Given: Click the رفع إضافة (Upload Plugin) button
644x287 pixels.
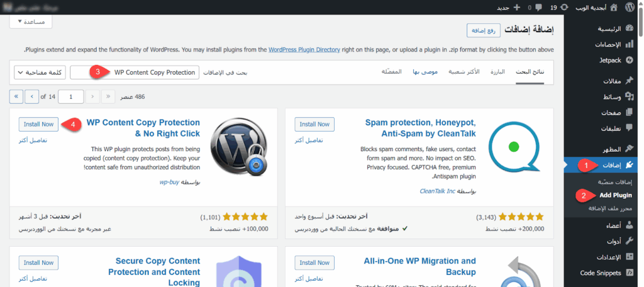Looking at the screenshot, I should click(x=482, y=30).
